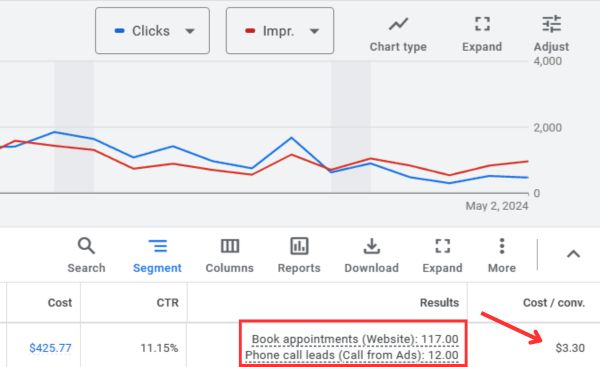The width and height of the screenshot is (600, 367).
Task: Expand the table using toolbar Expand
Action: (442, 256)
